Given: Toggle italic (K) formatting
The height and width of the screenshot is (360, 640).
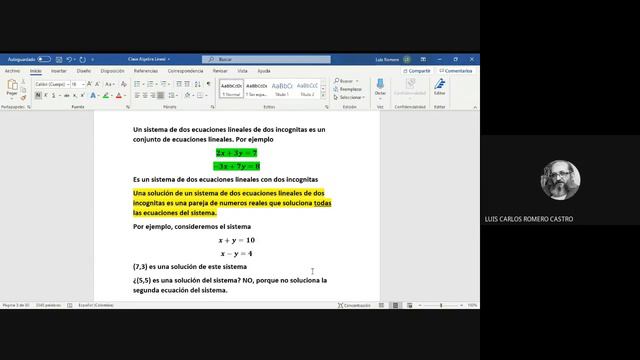Looking at the screenshot, I should click(x=46, y=96).
